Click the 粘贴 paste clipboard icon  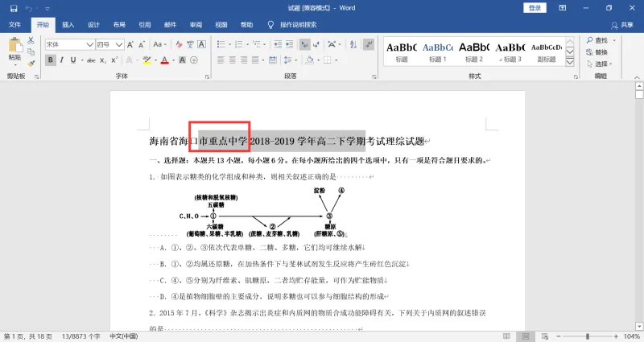(x=15, y=45)
